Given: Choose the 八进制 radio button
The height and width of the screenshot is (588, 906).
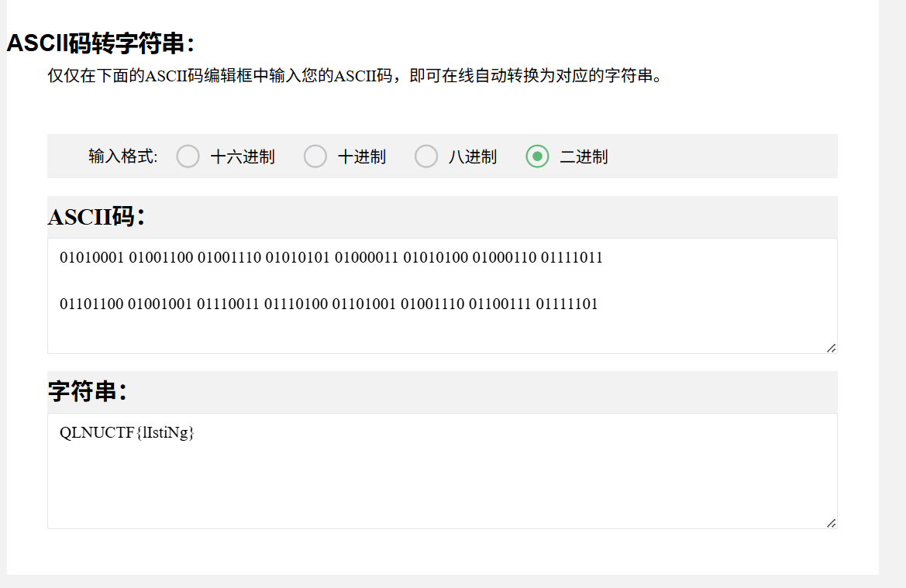Looking at the screenshot, I should click(x=425, y=156).
